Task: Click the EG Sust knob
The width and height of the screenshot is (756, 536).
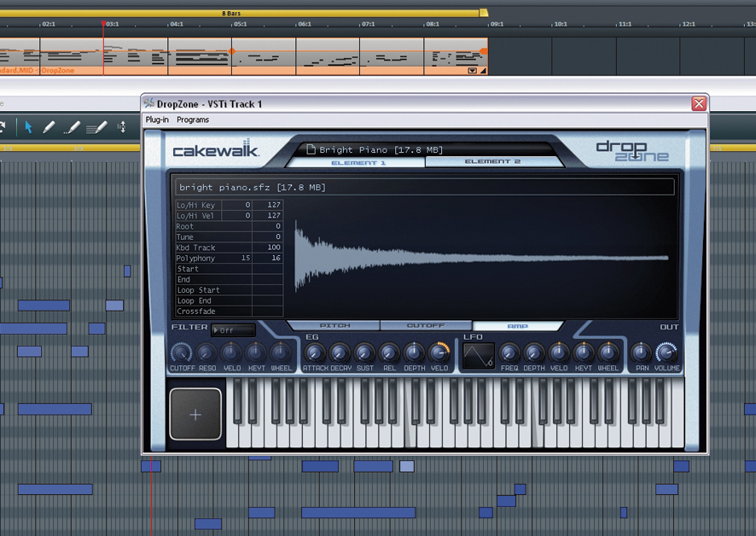Action: (364, 353)
